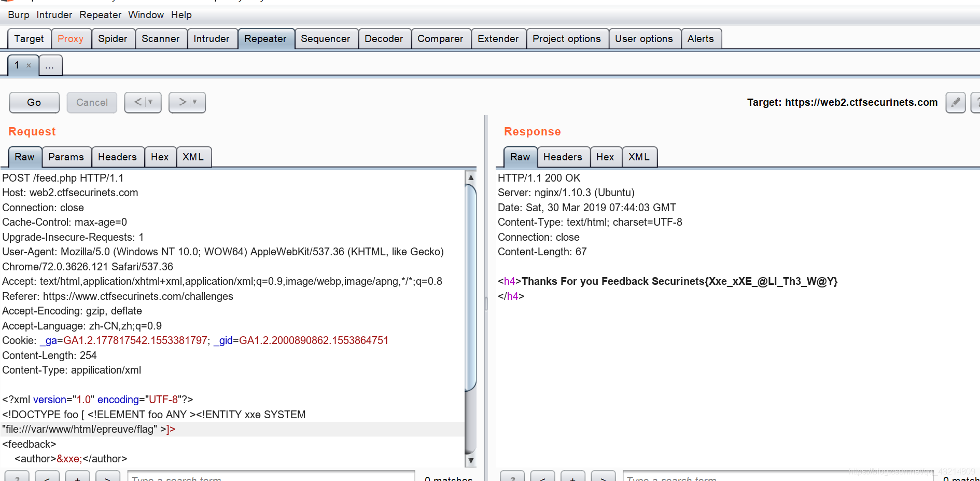Open the Window menu

(x=146, y=15)
